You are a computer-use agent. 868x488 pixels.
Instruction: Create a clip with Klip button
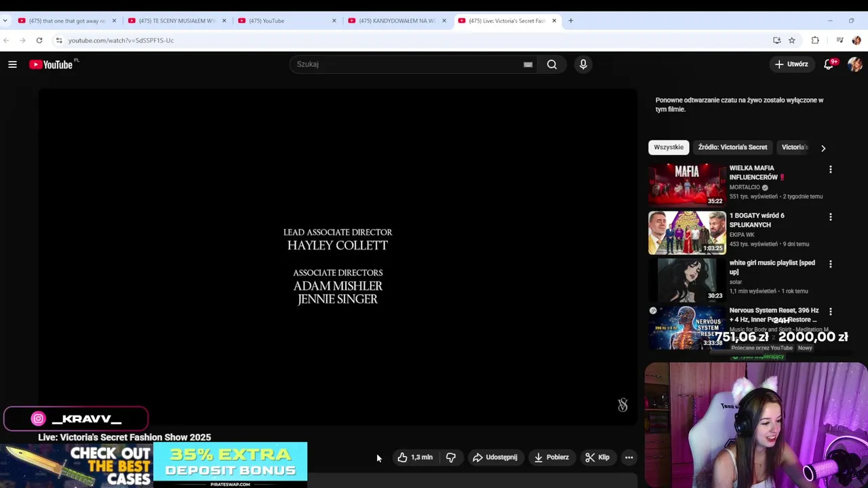coord(597,457)
